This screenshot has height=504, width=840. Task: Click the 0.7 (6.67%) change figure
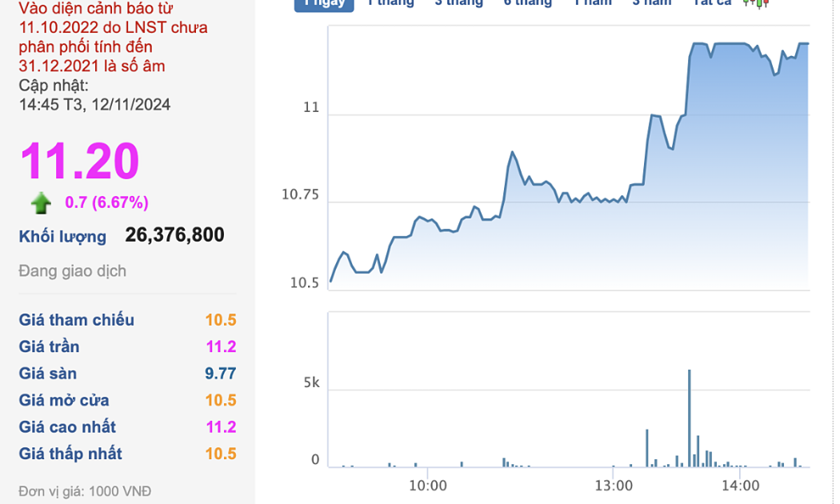(106, 202)
